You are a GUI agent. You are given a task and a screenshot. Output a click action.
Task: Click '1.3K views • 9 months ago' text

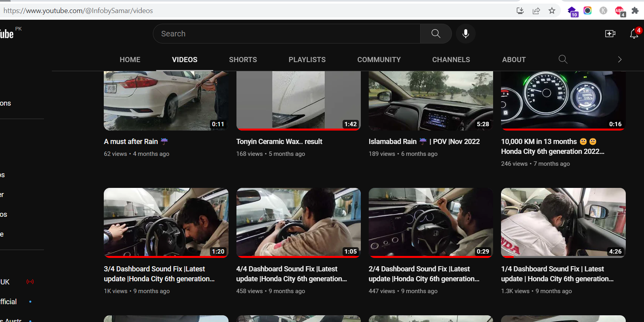tap(536, 291)
